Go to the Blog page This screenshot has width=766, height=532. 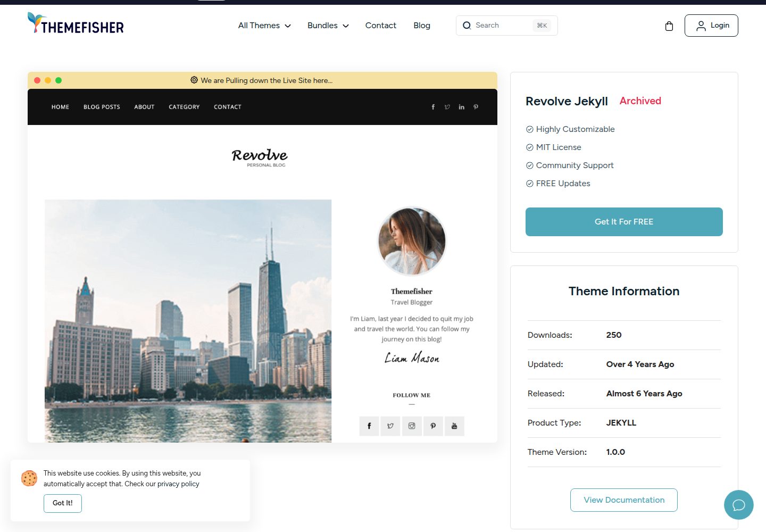[x=422, y=26]
